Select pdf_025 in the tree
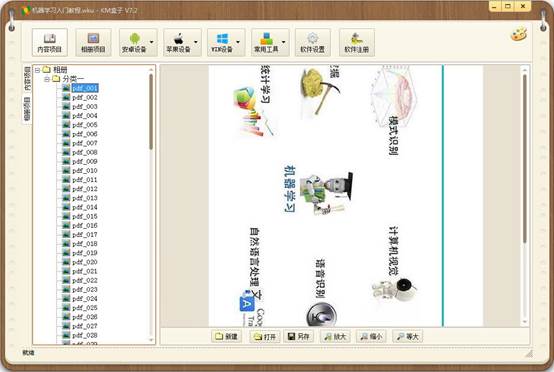554x372 pixels. click(x=85, y=308)
